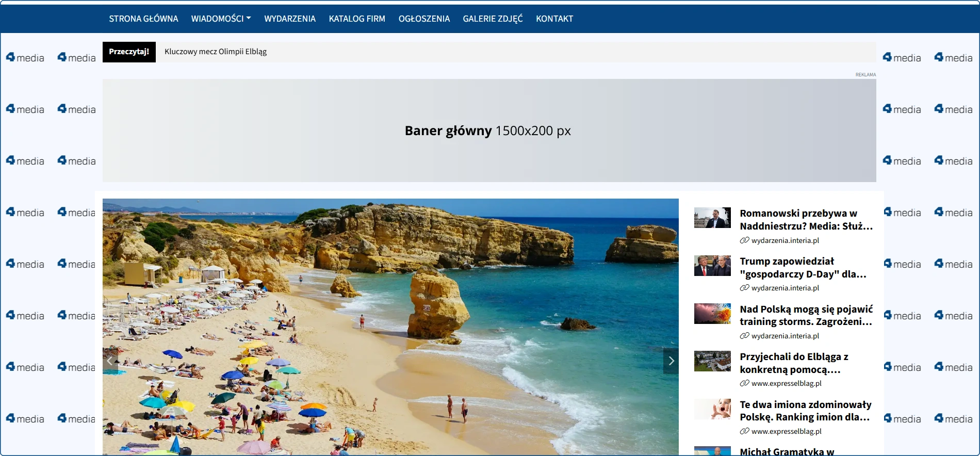
Task: Click link icon beside Romanowski article source
Action: [x=744, y=240]
